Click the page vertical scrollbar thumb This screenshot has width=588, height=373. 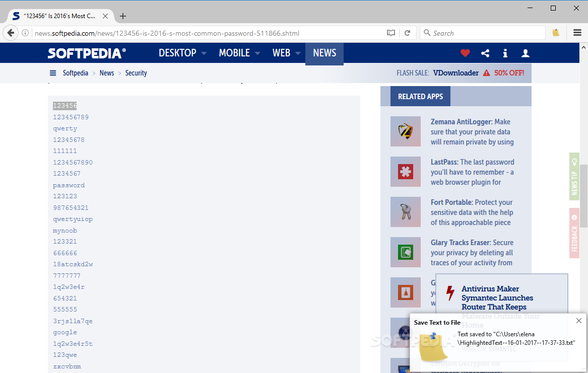point(583,196)
